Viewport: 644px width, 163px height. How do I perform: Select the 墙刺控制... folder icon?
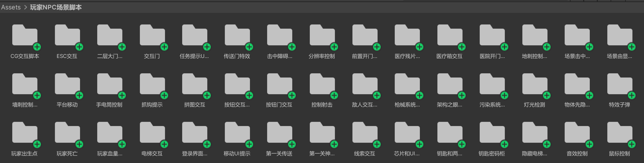click(25, 84)
